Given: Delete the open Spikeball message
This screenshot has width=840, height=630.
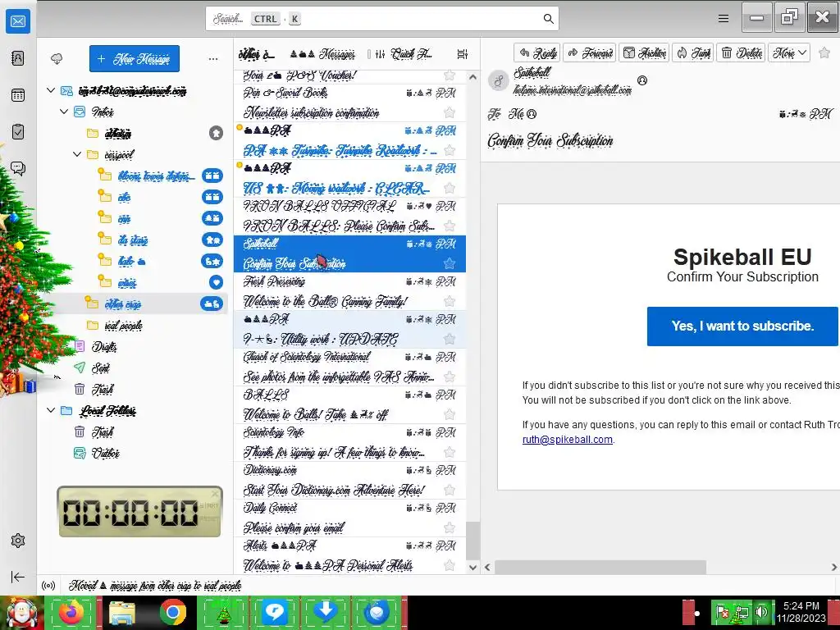Looking at the screenshot, I should click(x=742, y=52).
